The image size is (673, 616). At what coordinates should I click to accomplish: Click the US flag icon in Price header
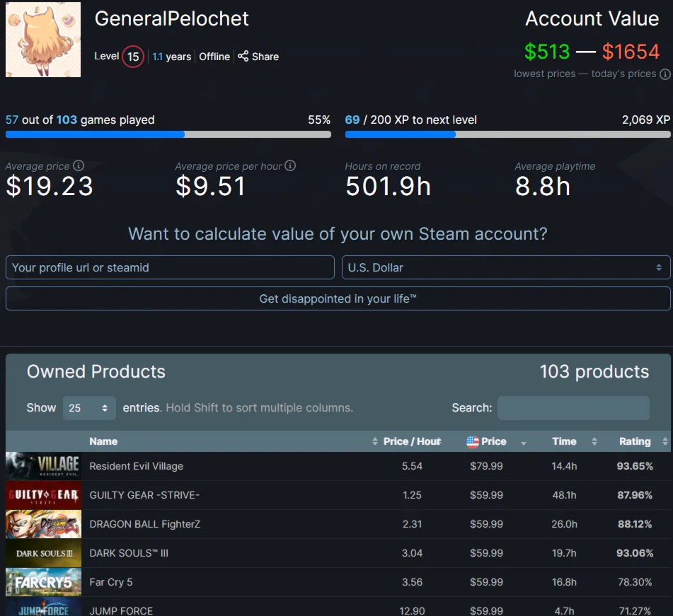[473, 441]
